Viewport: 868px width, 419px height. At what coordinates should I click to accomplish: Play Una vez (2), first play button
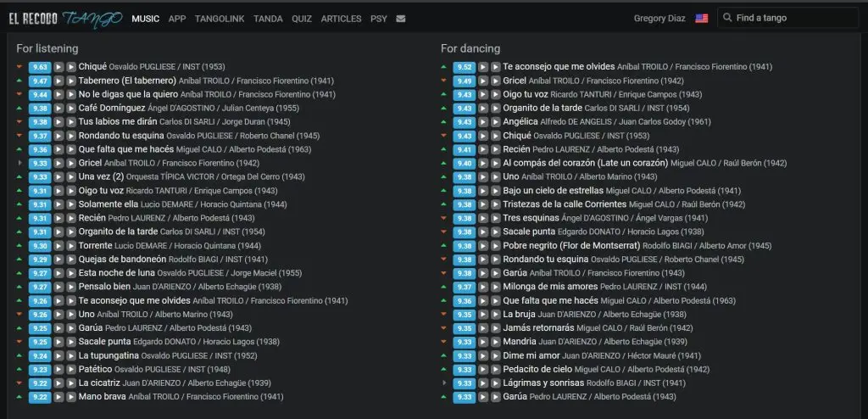pyautogui.click(x=58, y=177)
